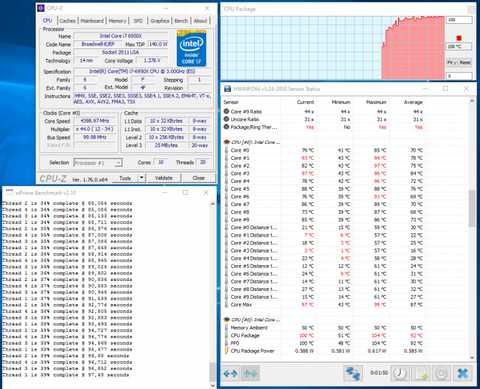The height and width of the screenshot is (389, 480).
Task: Click the HWiNFO settings gear icon
Action: 441,373
